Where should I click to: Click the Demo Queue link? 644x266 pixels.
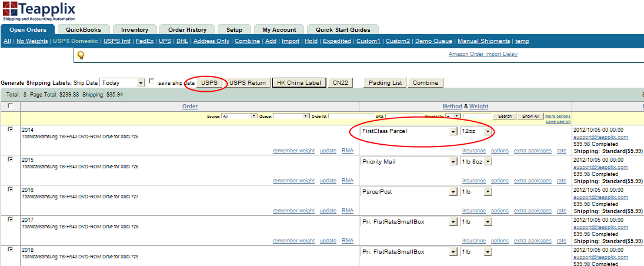pos(433,41)
